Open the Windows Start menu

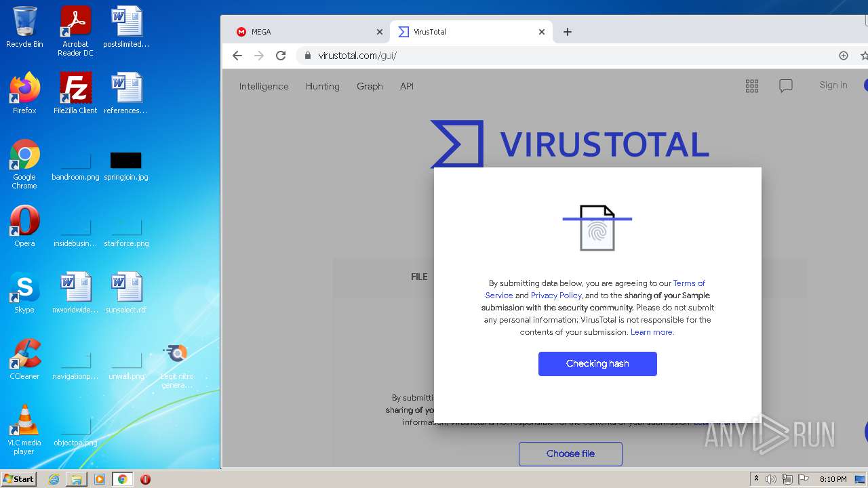pos(18,479)
